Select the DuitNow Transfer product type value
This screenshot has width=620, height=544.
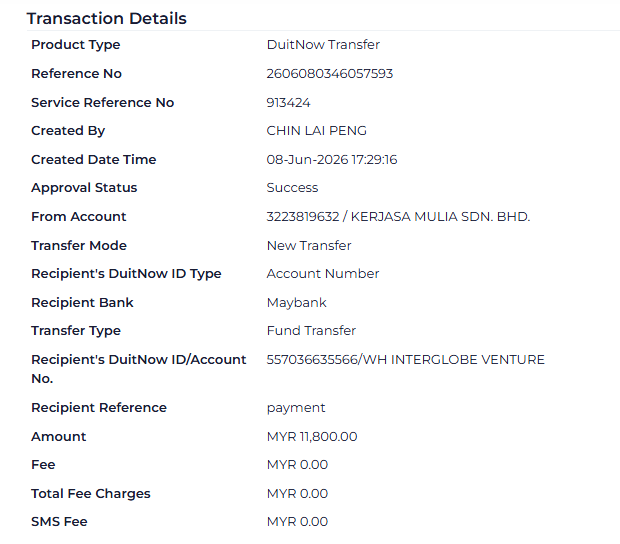pos(323,45)
